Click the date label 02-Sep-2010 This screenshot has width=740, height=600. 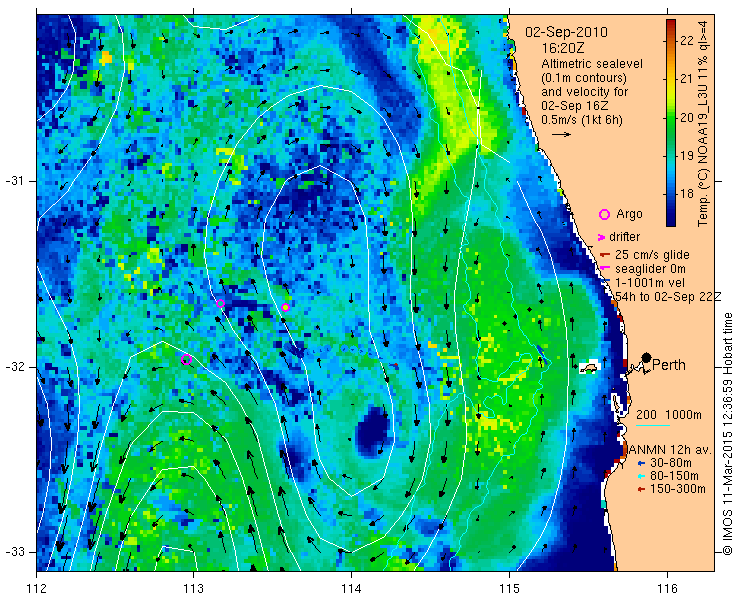566,33
